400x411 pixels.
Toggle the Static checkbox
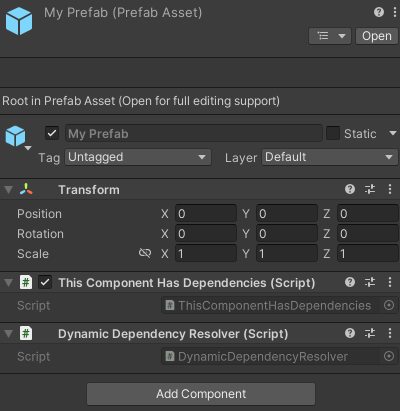[333, 133]
